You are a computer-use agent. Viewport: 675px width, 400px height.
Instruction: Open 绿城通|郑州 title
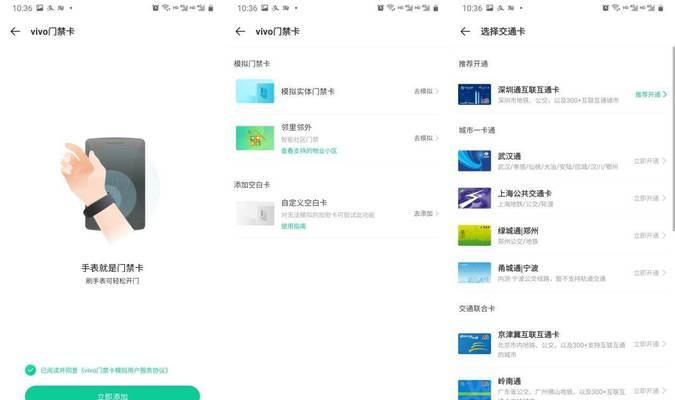pos(518,231)
